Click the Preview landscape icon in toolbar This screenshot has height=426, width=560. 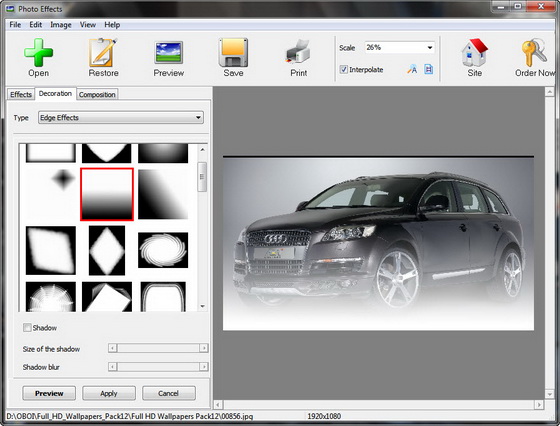tap(169, 52)
